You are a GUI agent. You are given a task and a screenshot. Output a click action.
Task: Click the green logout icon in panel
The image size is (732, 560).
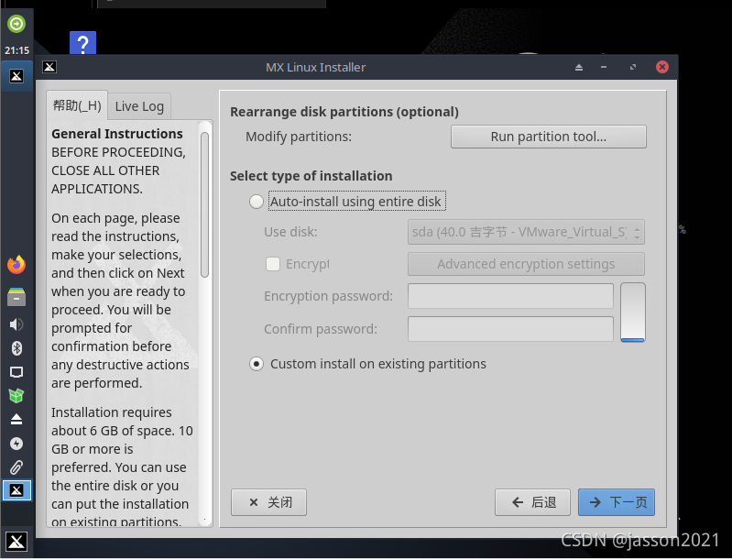point(16,23)
